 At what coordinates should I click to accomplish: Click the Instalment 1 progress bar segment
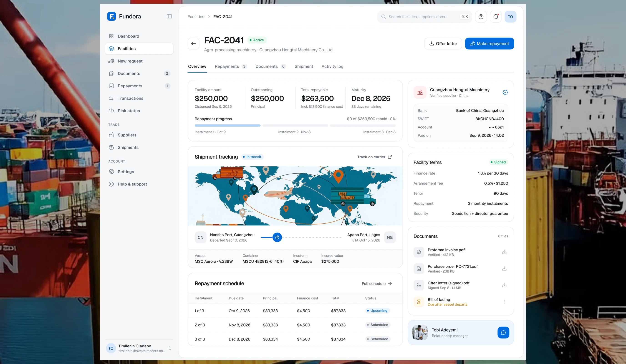click(227, 126)
